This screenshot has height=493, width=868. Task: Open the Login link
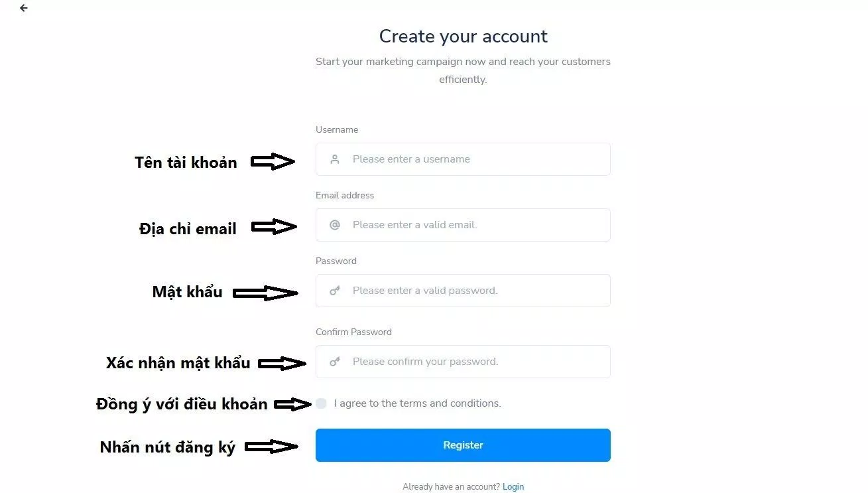coord(513,487)
